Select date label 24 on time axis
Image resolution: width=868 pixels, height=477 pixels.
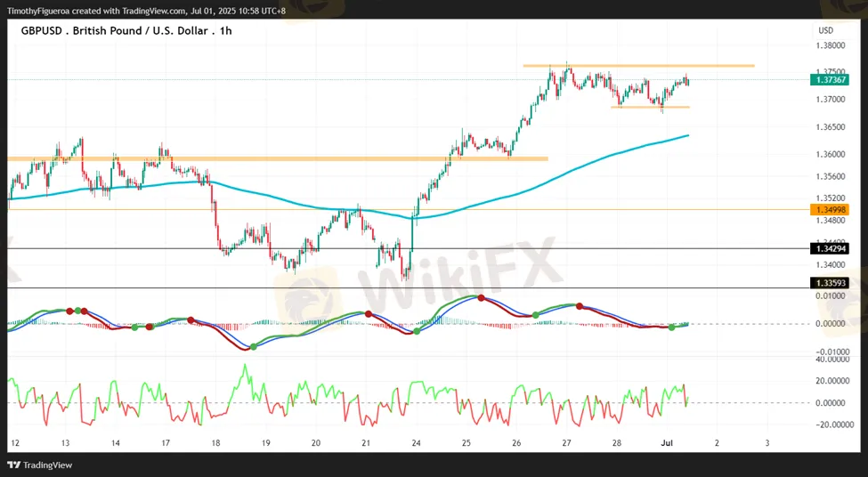(417, 443)
